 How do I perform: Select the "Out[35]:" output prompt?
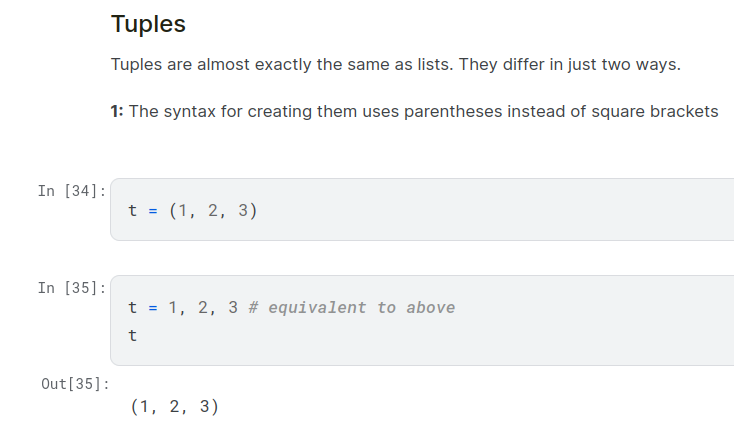(76, 385)
